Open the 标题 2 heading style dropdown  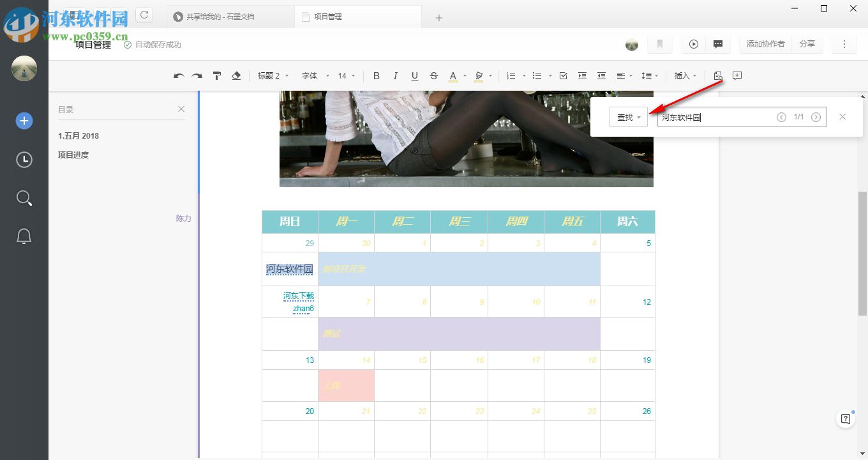tap(273, 76)
